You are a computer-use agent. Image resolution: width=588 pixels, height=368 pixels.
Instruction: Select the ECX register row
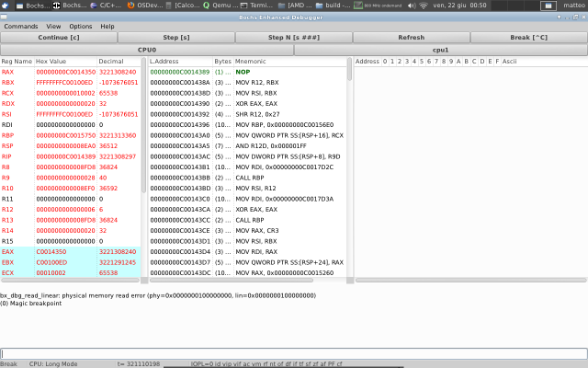point(70,272)
